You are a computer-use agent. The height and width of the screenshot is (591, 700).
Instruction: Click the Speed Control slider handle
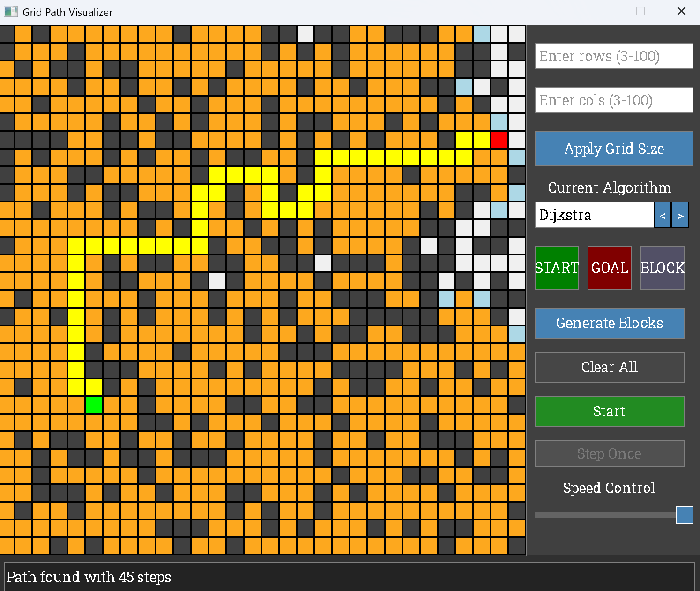(x=684, y=515)
